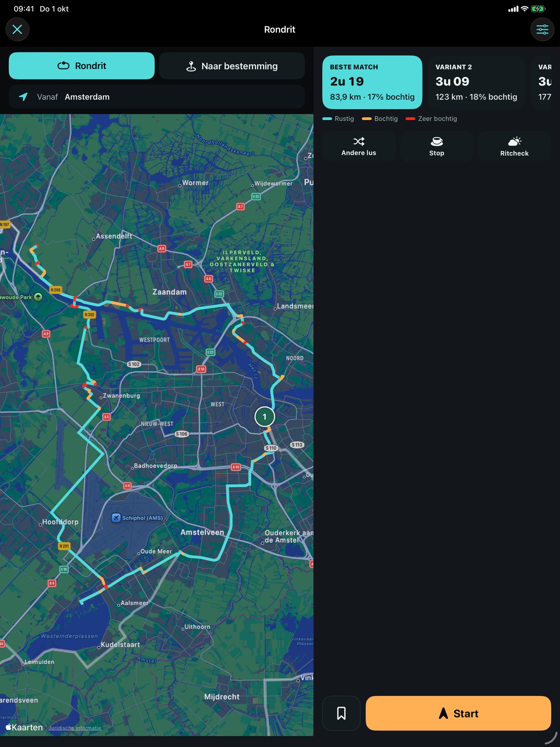The height and width of the screenshot is (747, 560).
Task: Open route settings filter icon
Action: pos(542,30)
